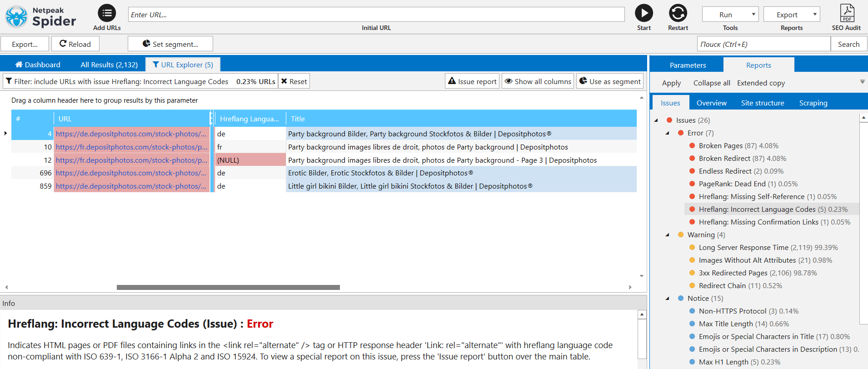Click yellow dot beside Images Without Alt Attributes
This screenshot has height=369, width=868.
click(692, 260)
